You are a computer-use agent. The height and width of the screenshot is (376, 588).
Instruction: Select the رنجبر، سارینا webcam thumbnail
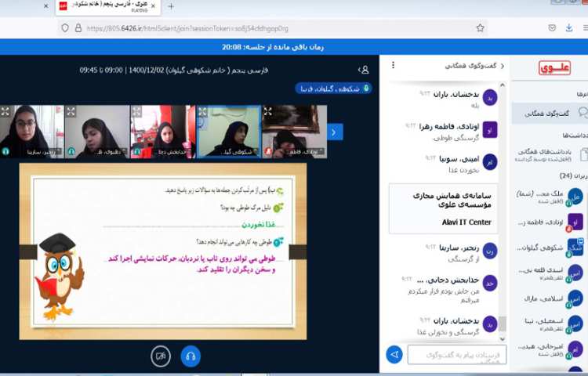[x=32, y=132]
